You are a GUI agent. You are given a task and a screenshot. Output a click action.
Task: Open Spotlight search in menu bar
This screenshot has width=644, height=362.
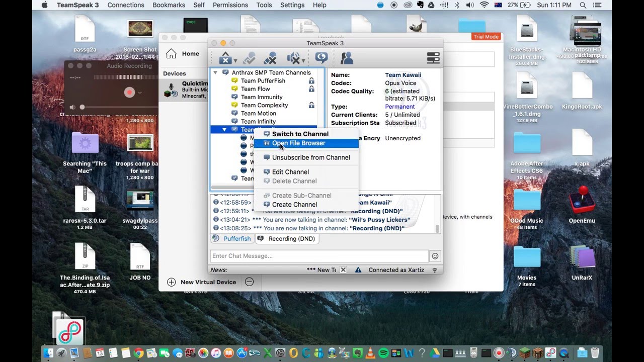(x=583, y=5)
